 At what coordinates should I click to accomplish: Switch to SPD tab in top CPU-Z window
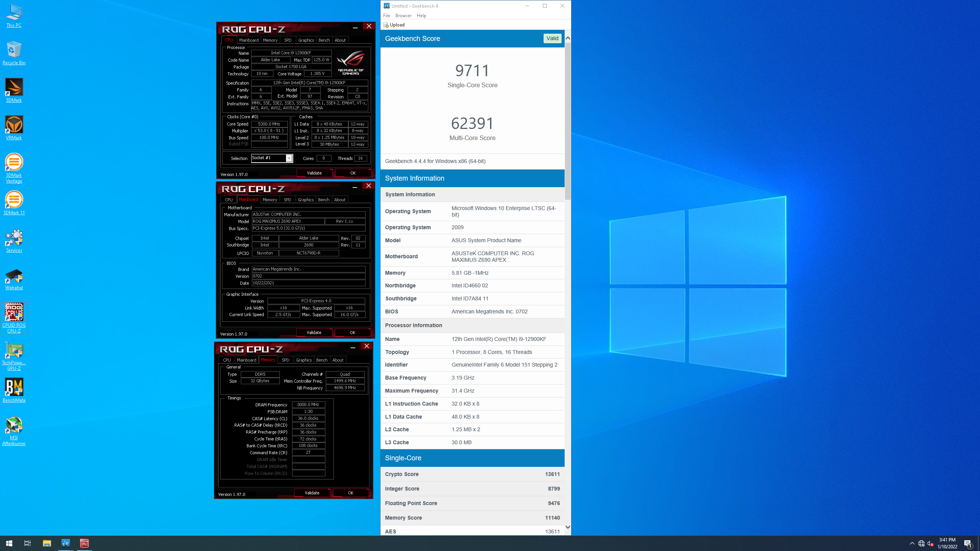click(x=288, y=40)
